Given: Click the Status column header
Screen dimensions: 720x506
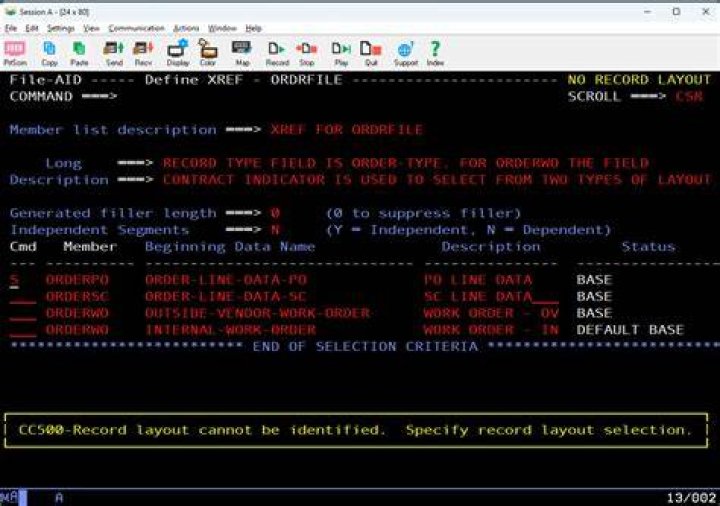Looking at the screenshot, I should coord(648,247).
